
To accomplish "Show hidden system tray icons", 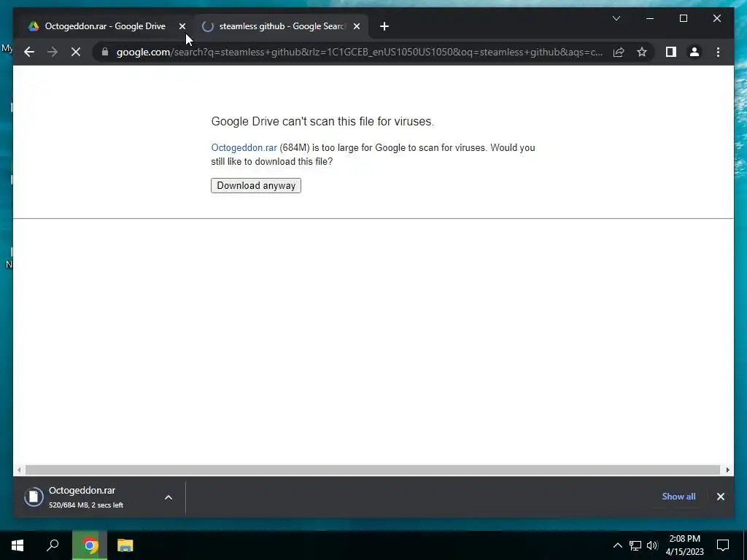I will [x=617, y=545].
